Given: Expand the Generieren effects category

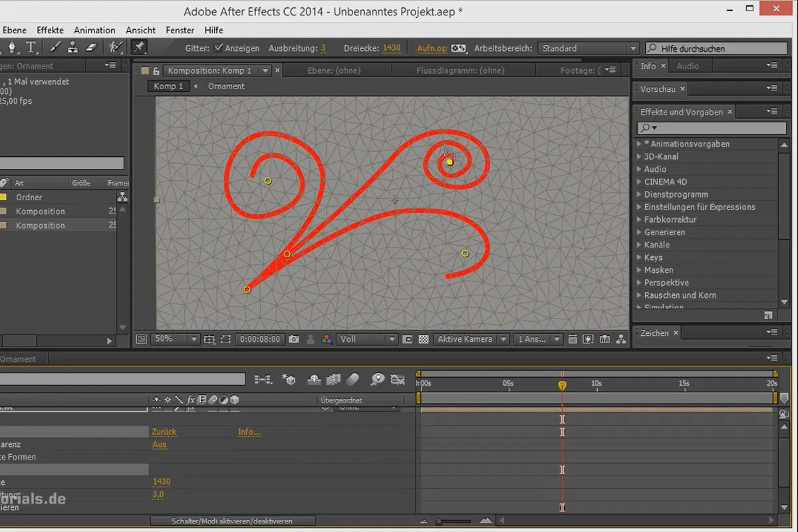Looking at the screenshot, I should [640, 233].
